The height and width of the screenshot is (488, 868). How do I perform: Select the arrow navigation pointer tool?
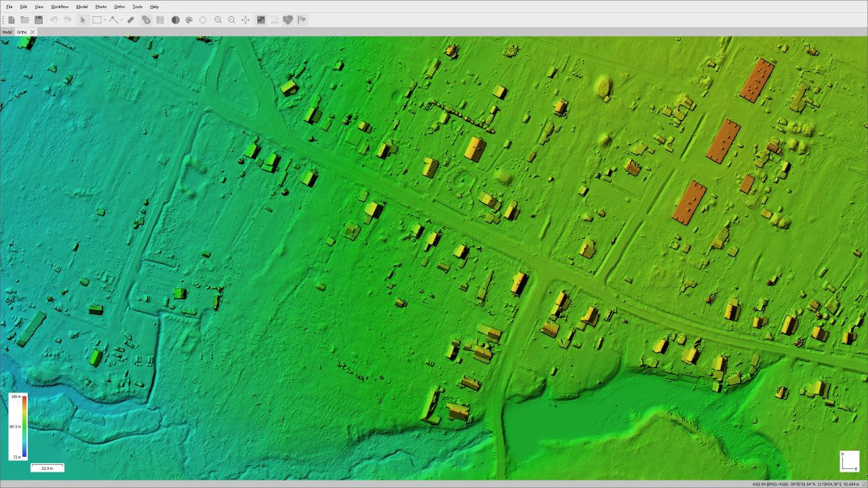83,20
